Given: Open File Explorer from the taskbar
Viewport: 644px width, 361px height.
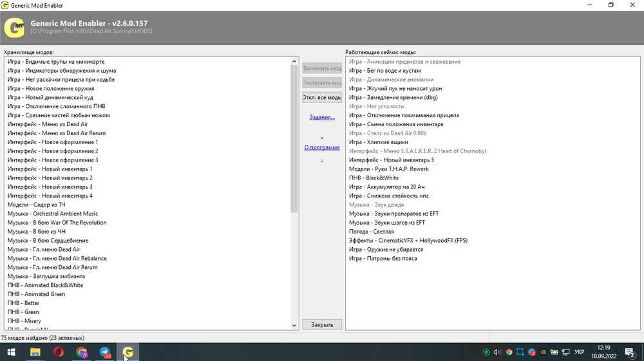Looking at the screenshot, I should pos(35,352).
